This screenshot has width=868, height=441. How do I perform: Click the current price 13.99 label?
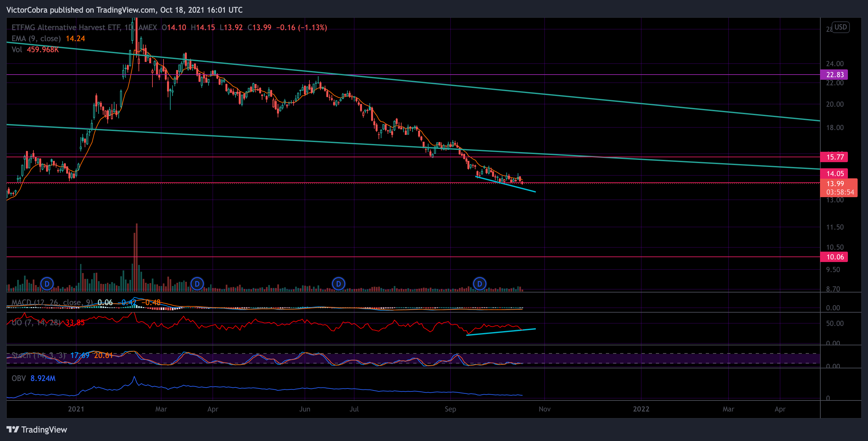coord(835,184)
